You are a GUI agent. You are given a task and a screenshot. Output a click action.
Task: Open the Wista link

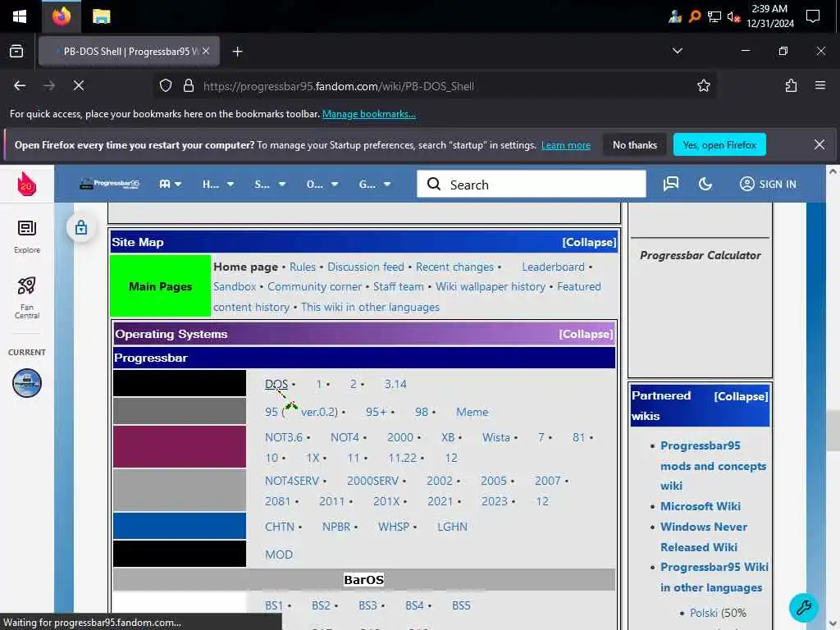point(496,437)
